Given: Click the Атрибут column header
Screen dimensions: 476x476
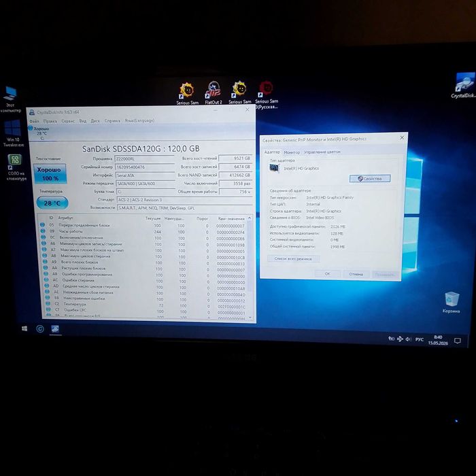Looking at the screenshot, I should pos(65,218).
